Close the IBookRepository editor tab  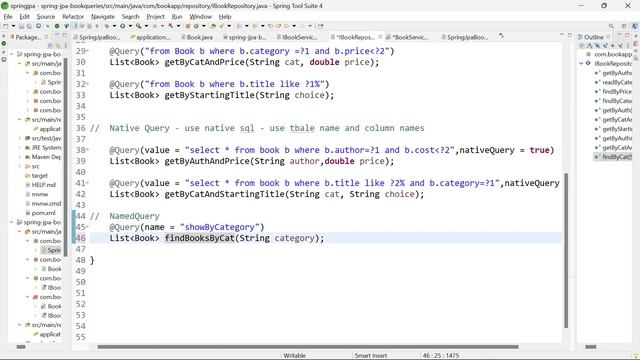click(380, 37)
